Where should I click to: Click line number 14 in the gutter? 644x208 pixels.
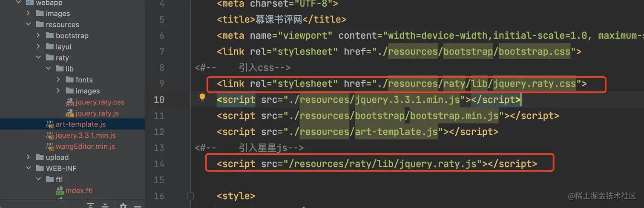(x=159, y=164)
